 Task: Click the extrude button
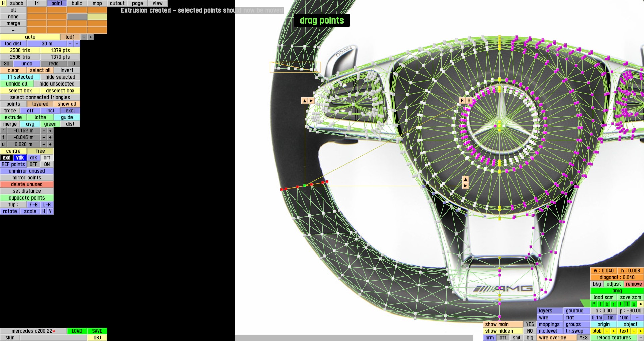pos(13,117)
